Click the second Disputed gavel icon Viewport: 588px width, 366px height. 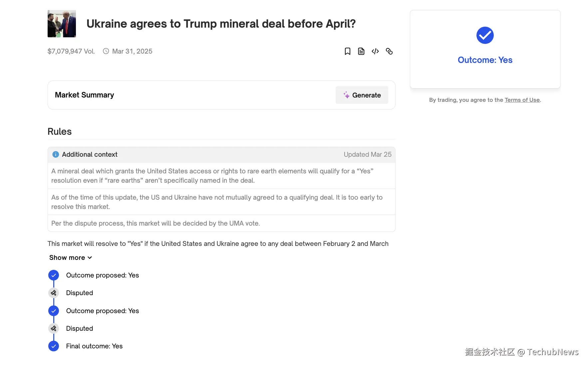(x=54, y=328)
